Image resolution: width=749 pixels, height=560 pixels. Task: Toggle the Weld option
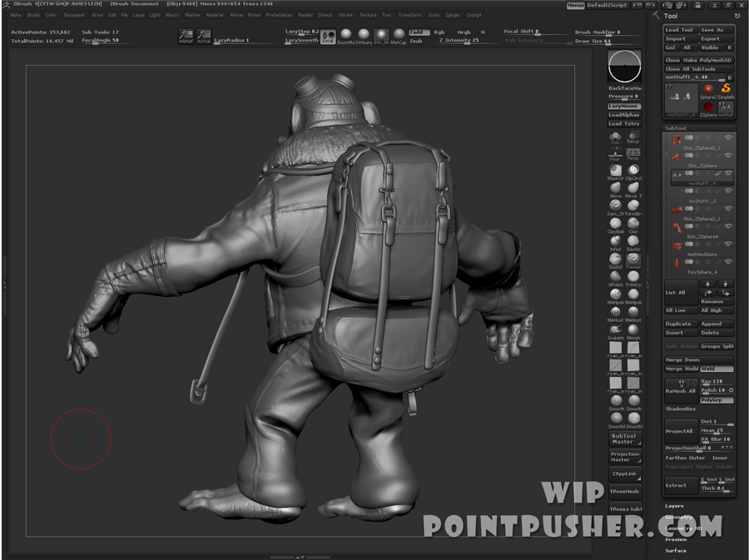pyautogui.click(x=717, y=369)
